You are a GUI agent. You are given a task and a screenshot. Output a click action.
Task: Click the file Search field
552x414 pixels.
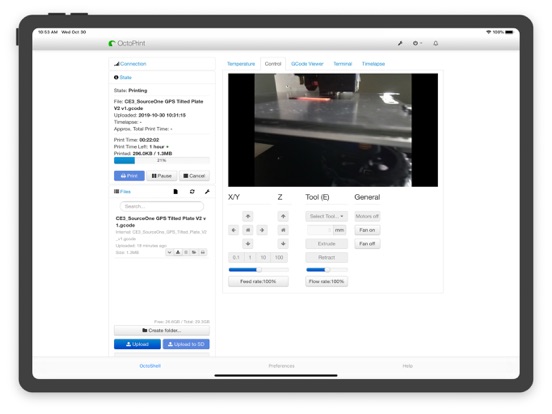162,206
